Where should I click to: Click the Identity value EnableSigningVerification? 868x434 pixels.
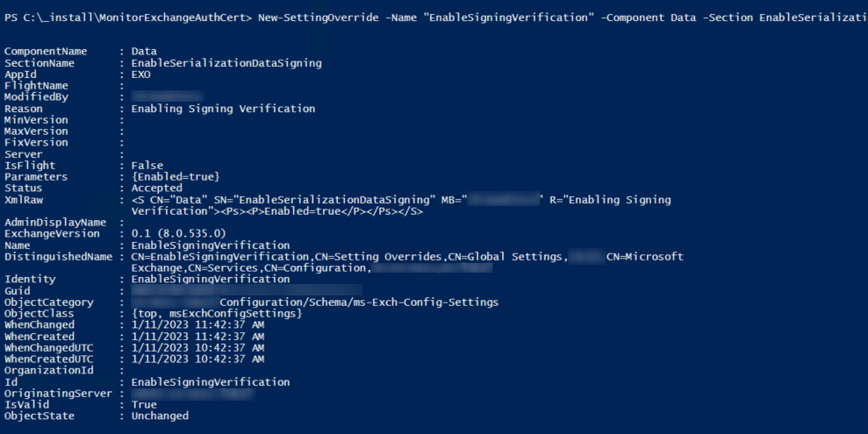click(x=211, y=279)
